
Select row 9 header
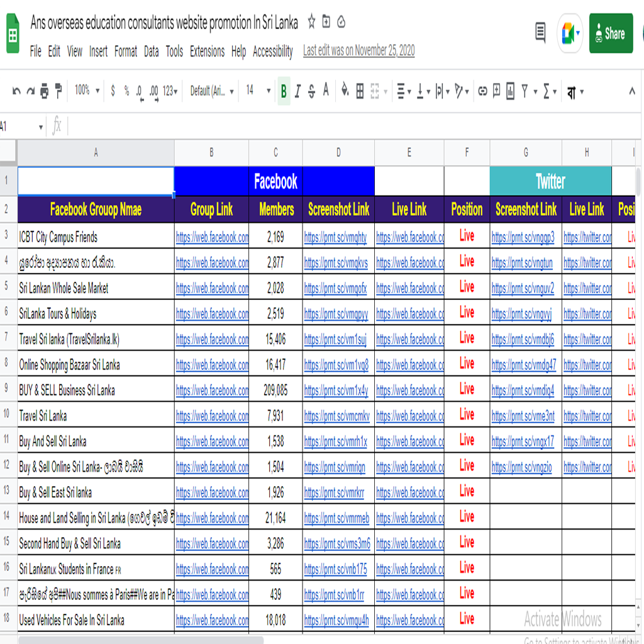[x=8, y=389]
